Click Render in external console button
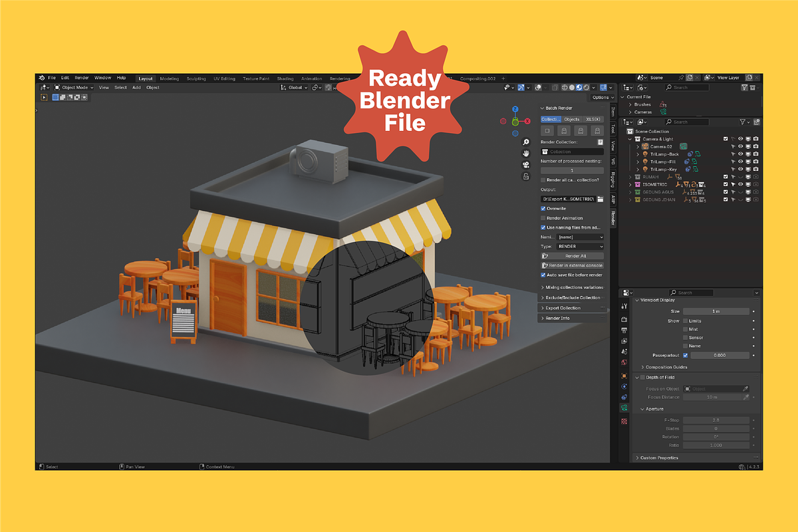The width and height of the screenshot is (798, 532). click(x=572, y=265)
